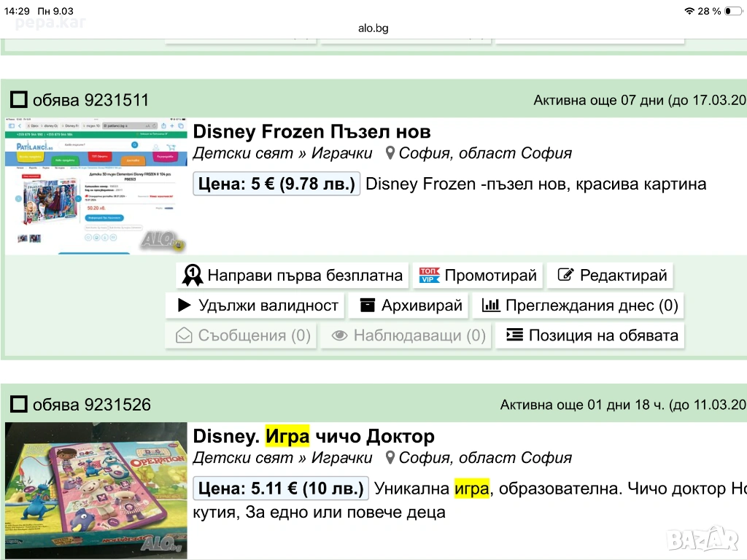Image resolution: width=747 pixels, height=560 pixels.
Task: Tick checkbox for listing 9231526
Action: [x=20, y=405]
